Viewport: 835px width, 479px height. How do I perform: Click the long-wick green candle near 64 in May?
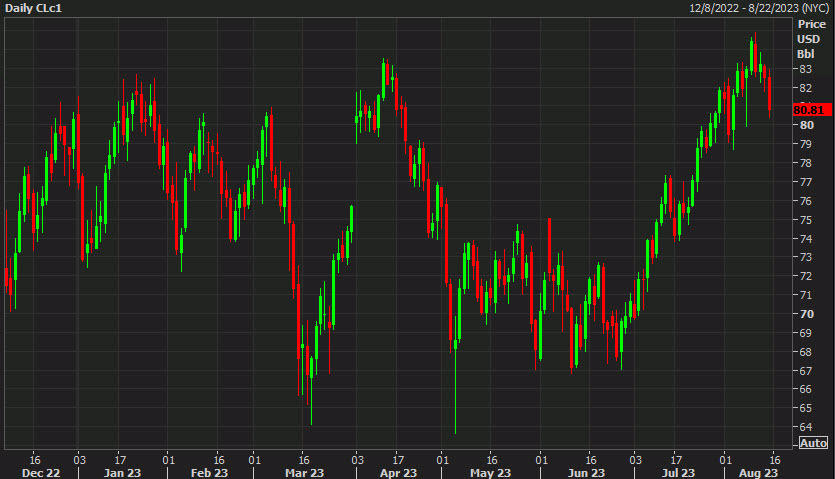455,373
